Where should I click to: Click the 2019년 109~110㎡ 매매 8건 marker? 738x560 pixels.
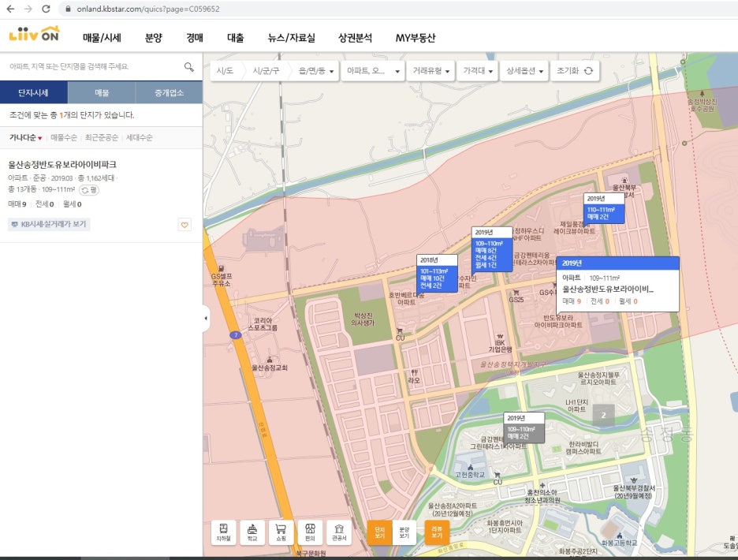coord(492,249)
